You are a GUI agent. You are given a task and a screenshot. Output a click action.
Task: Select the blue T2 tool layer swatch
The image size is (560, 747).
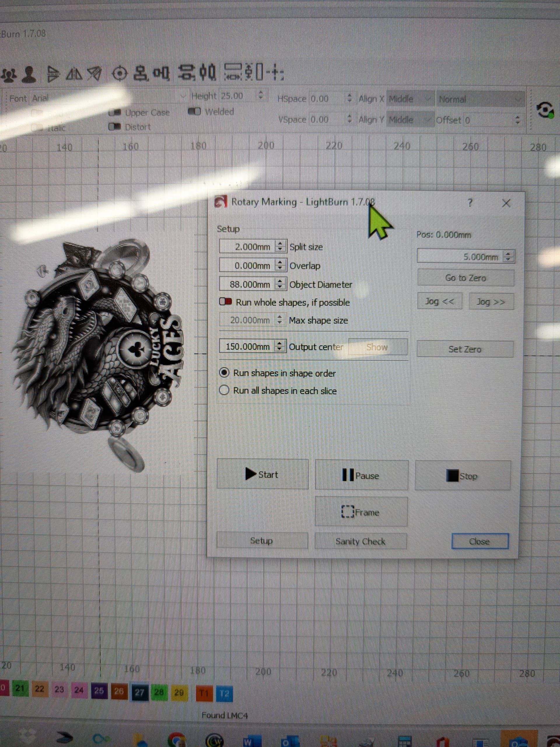coord(224,694)
